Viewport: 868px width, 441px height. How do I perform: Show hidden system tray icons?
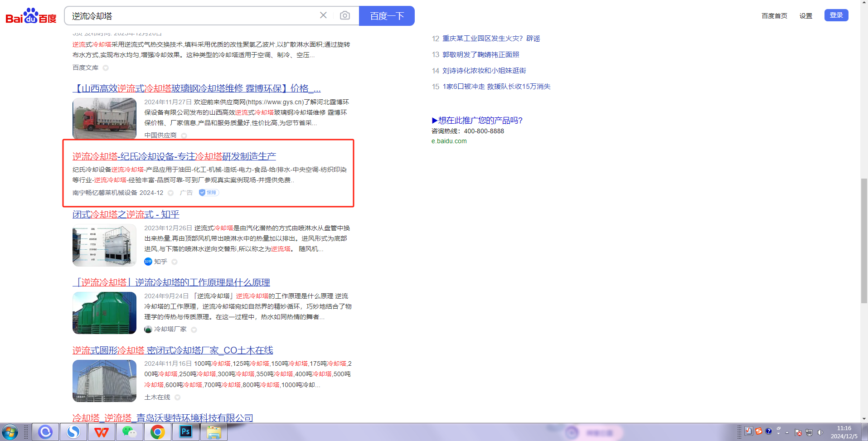[x=787, y=432]
